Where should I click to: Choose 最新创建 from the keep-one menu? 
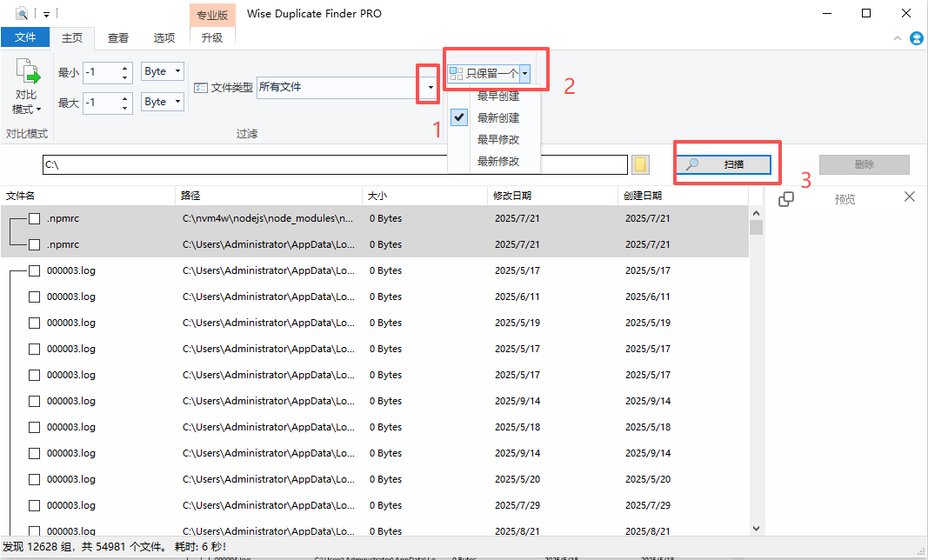(497, 117)
